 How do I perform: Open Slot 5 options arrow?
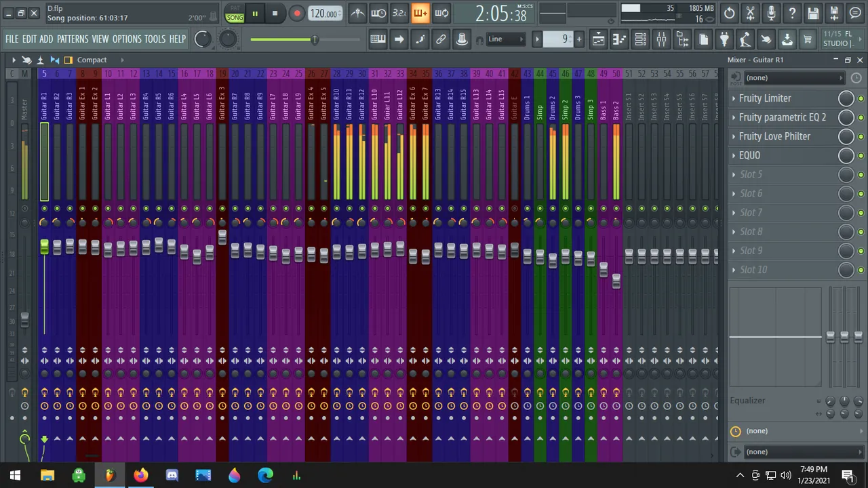point(734,174)
